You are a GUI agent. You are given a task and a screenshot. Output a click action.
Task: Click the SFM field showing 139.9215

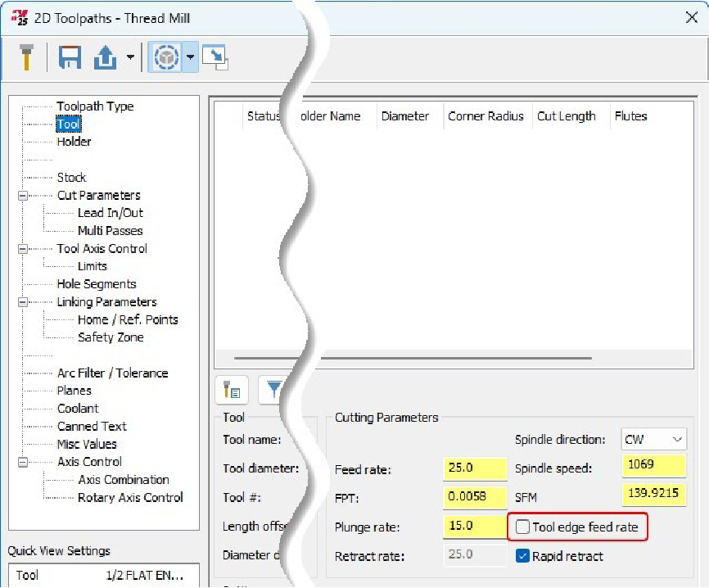coord(654,495)
